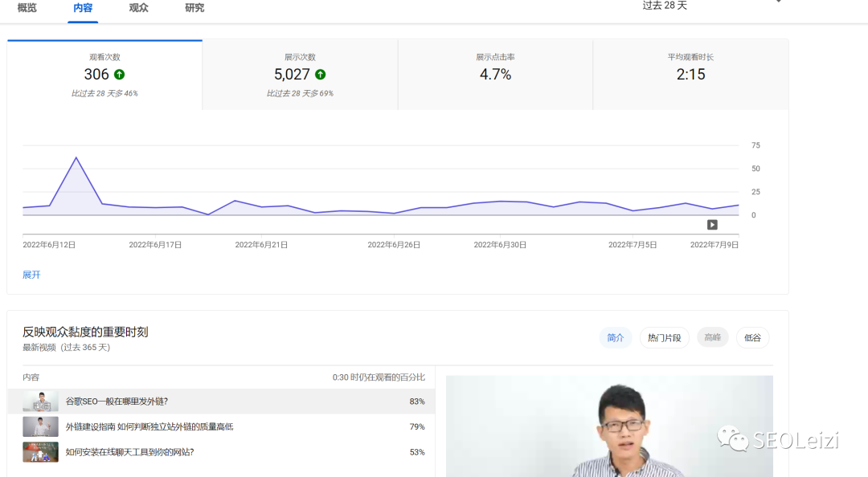Open video row 谷歌SEO一般在哪里发外链?
This screenshot has width=868, height=477.
tap(222, 402)
